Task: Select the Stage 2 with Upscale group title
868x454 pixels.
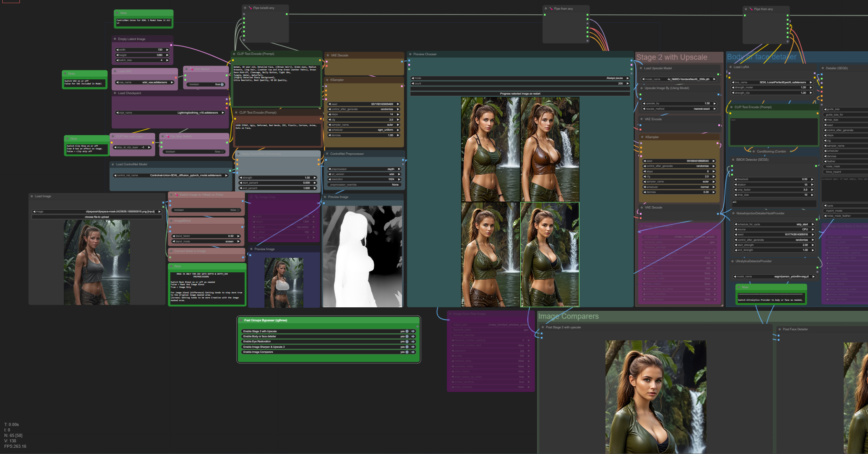Action: pyautogui.click(x=672, y=58)
